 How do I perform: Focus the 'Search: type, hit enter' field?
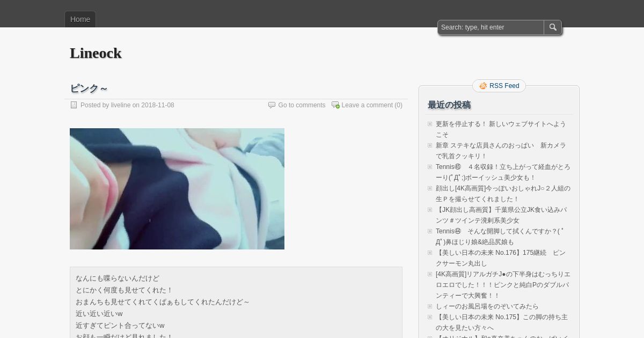491,27
